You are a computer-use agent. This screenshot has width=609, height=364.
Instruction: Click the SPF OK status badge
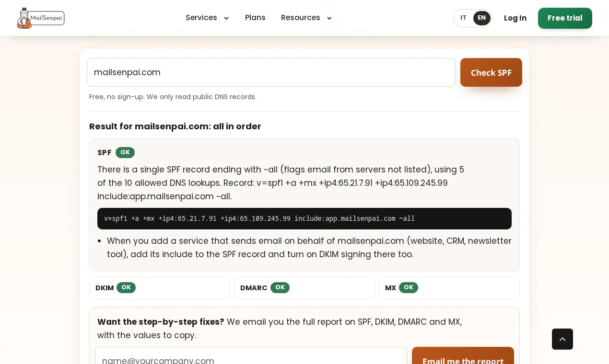[125, 152]
